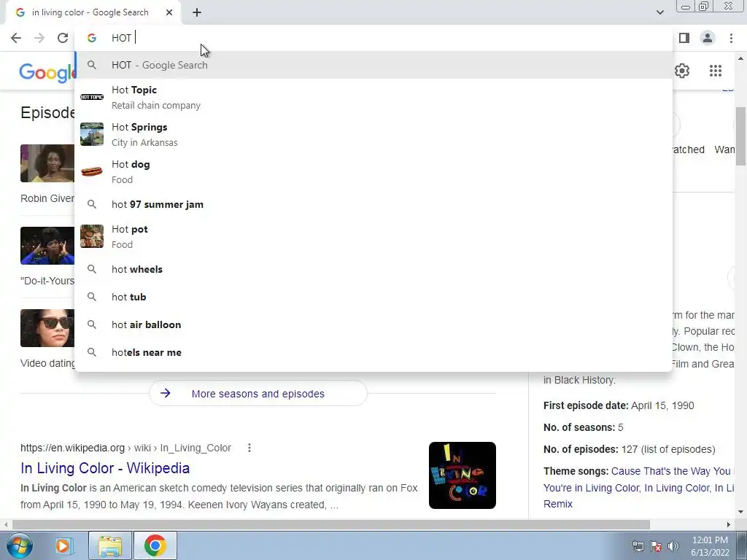Go back with the browser back arrow
Image resolution: width=747 pixels, height=560 pixels.
pyautogui.click(x=16, y=38)
